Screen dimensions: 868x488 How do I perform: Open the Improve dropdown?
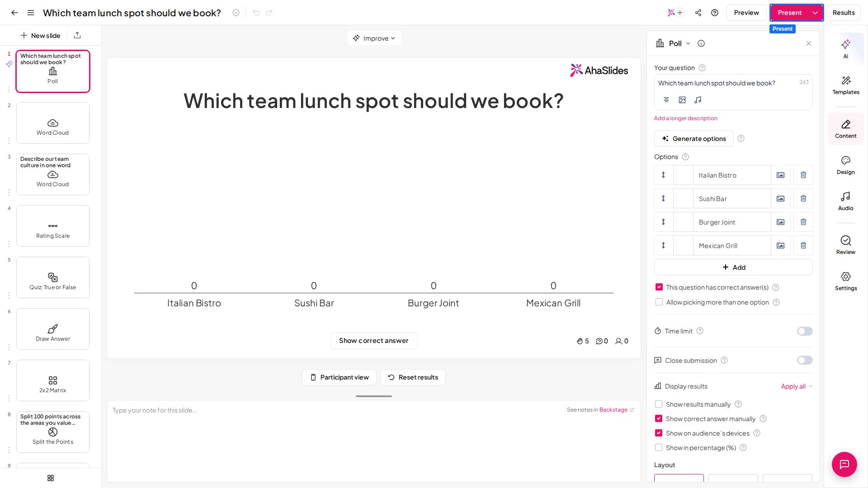point(374,38)
